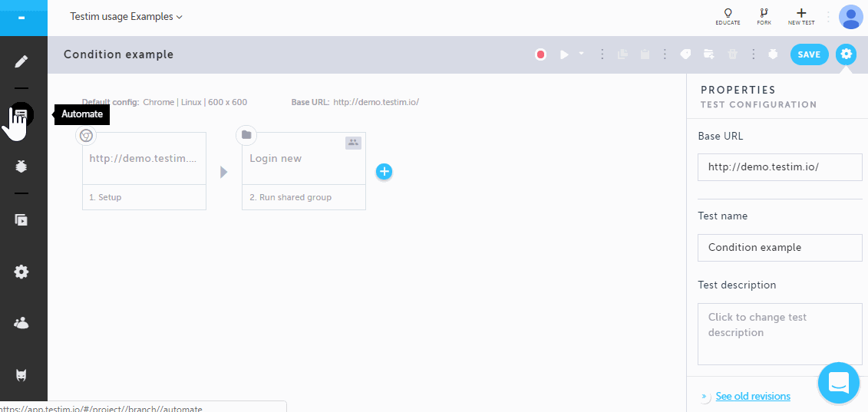Open the chat support bubble
This screenshot has width=868, height=412.
839,383
